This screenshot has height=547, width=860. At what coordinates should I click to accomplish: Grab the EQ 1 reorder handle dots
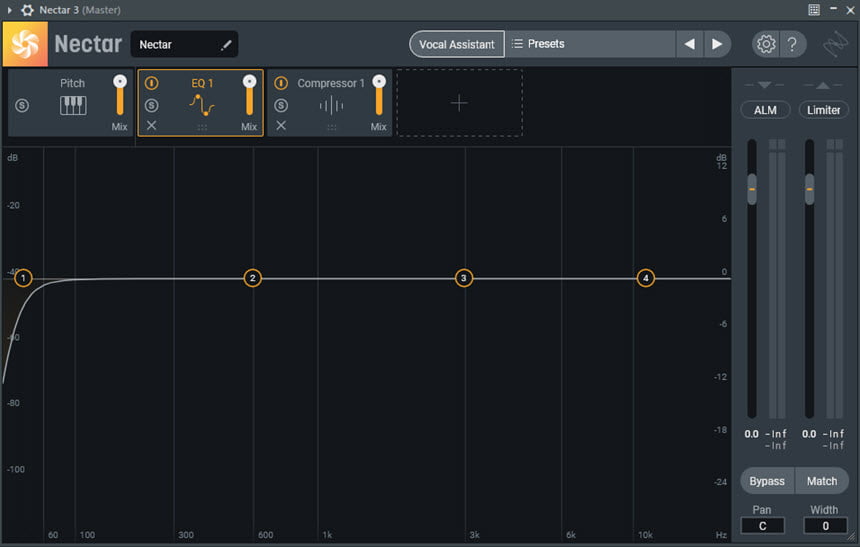[x=202, y=127]
